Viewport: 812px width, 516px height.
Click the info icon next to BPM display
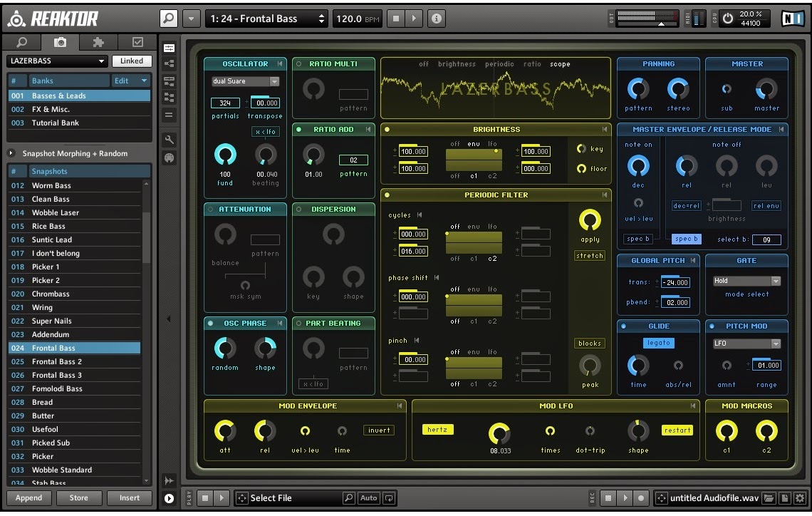click(436, 19)
